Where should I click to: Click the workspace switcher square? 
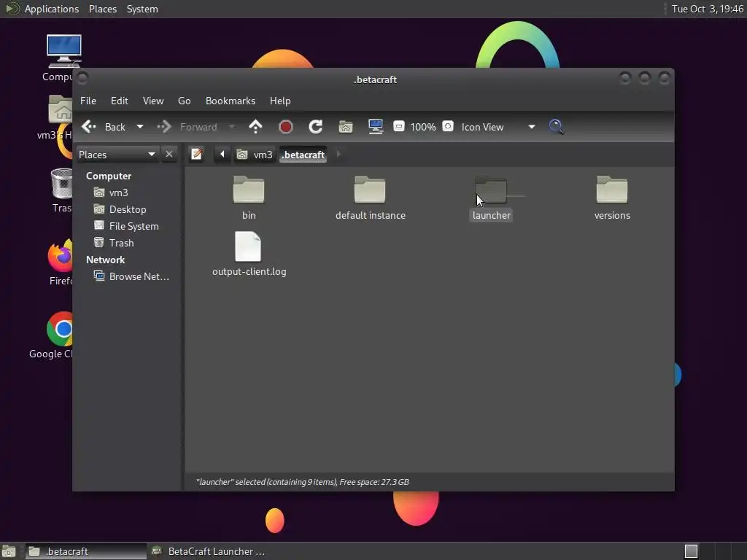[692, 551]
